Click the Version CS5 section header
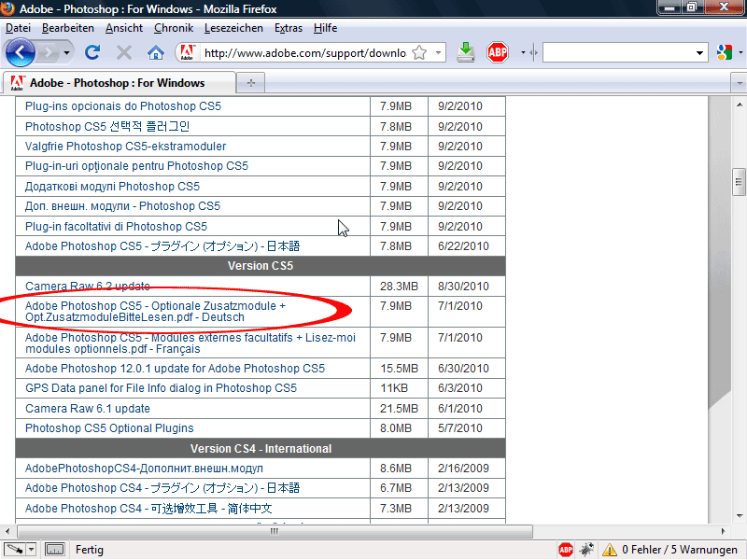Image resolution: width=747 pixels, height=560 pixels. (x=261, y=266)
